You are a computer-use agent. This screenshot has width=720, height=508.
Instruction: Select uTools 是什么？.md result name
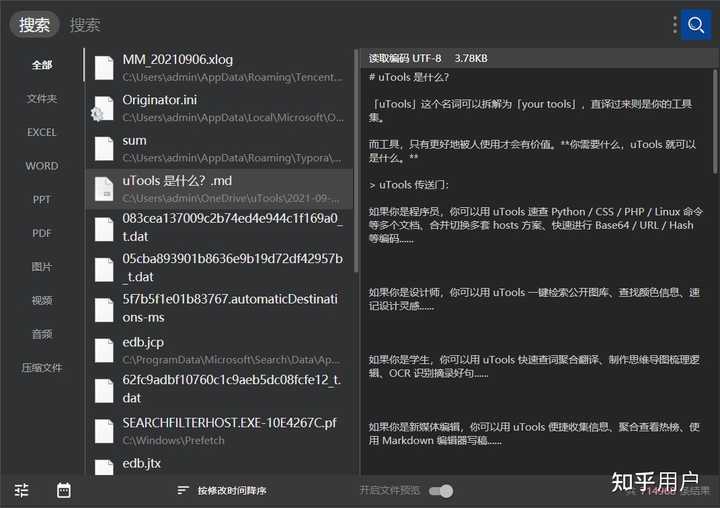(177, 181)
